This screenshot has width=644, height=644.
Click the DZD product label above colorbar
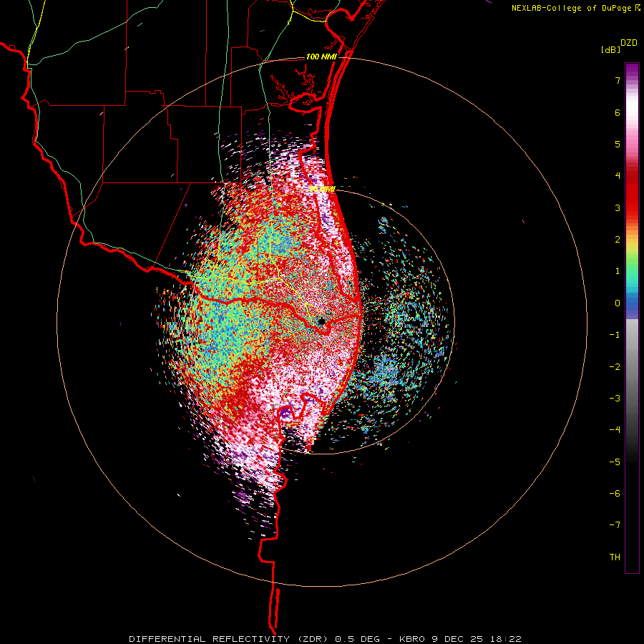point(628,43)
